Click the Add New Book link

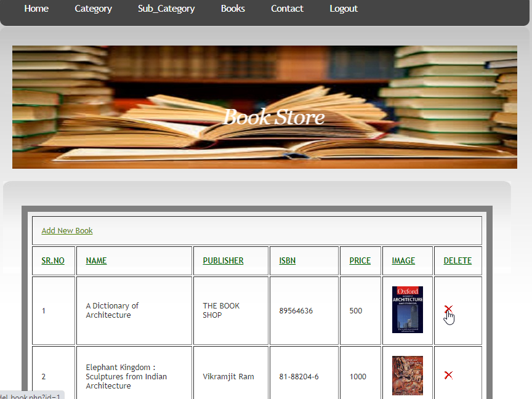coord(67,230)
